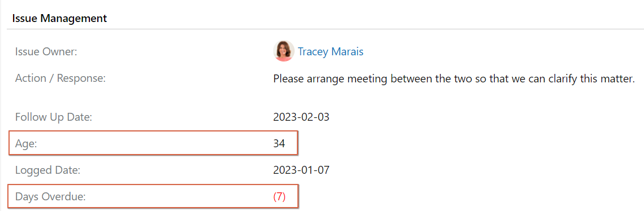Click the action response text about meeting
644x211 pixels.
click(454, 78)
